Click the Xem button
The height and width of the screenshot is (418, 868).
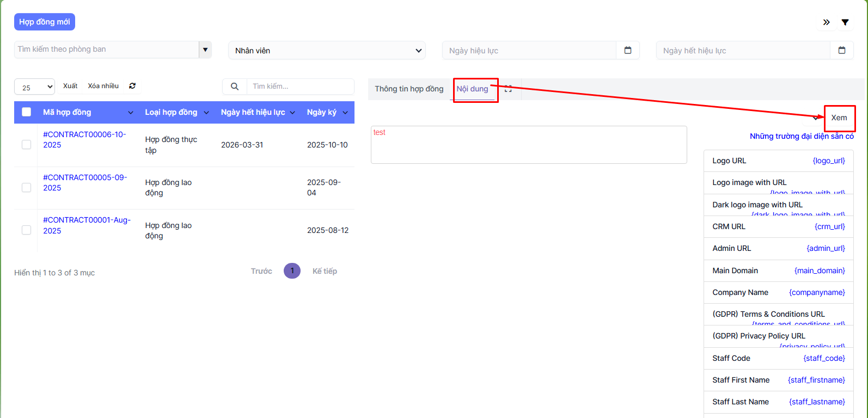click(839, 118)
